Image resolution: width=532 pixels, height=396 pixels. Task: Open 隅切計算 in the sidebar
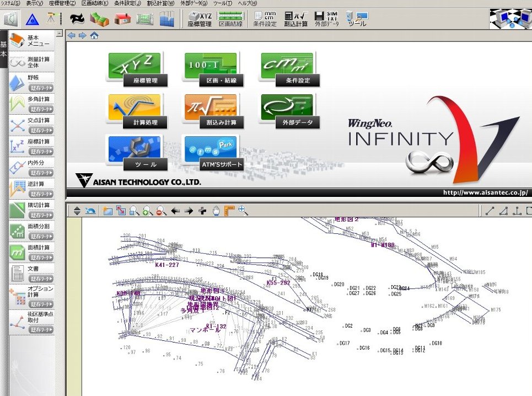[x=39, y=205]
